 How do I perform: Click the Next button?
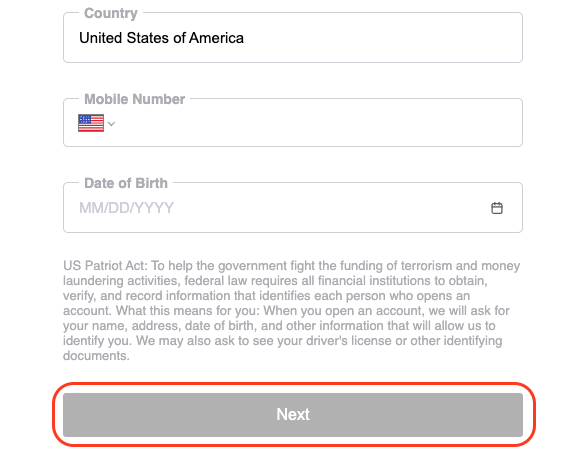tap(293, 415)
